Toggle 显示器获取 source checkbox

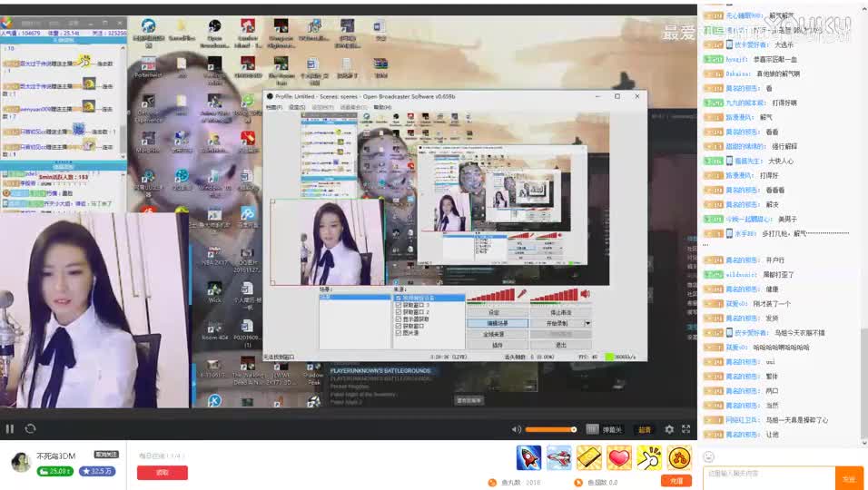(398, 319)
